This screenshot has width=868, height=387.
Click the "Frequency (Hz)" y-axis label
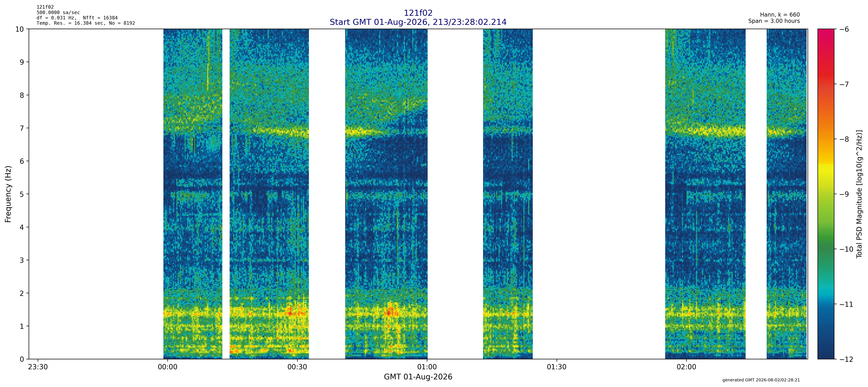point(8,194)
